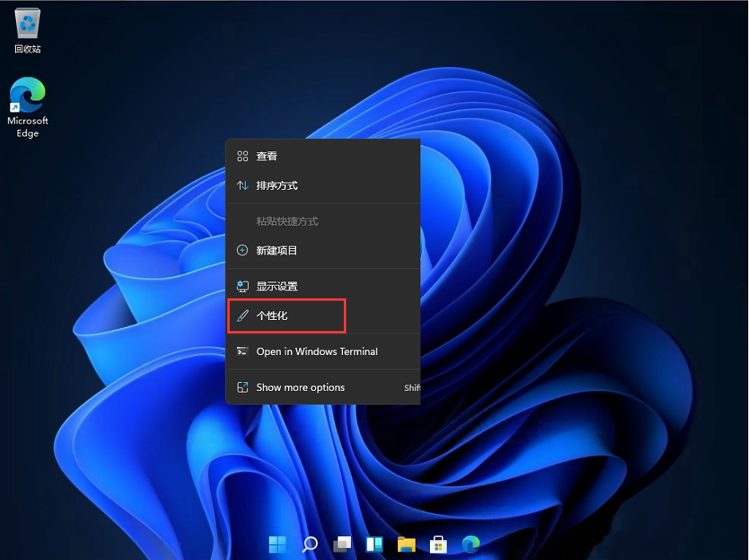Select 显示设置 from the context menu

pyautogui.click(x=278, y=285)
